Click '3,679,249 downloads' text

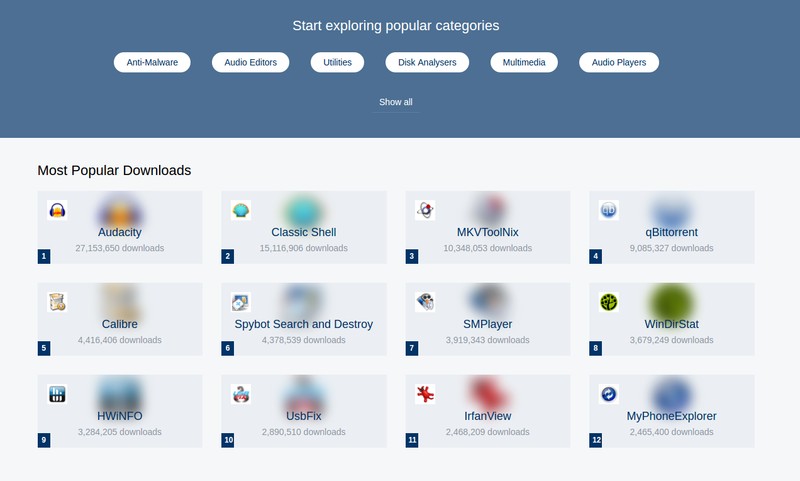(x=671, y=340)
